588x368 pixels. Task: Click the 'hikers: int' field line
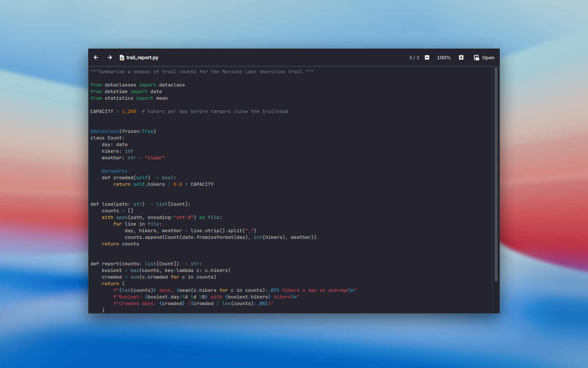[118, 151]
